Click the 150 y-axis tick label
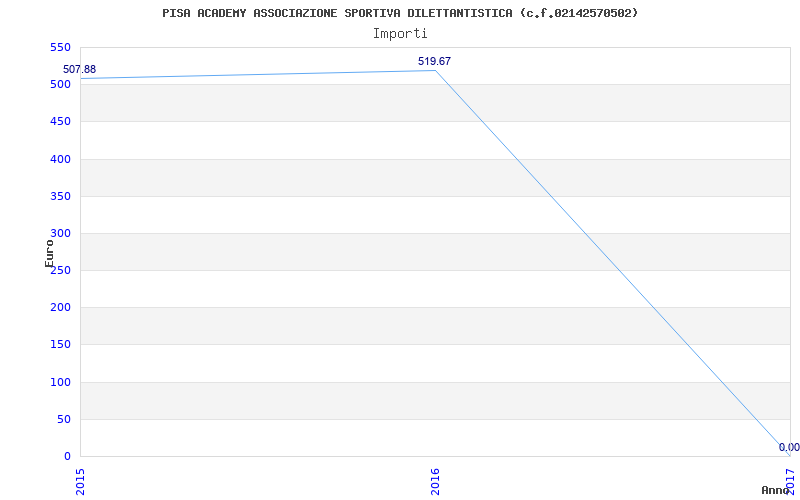 point(60,345)
